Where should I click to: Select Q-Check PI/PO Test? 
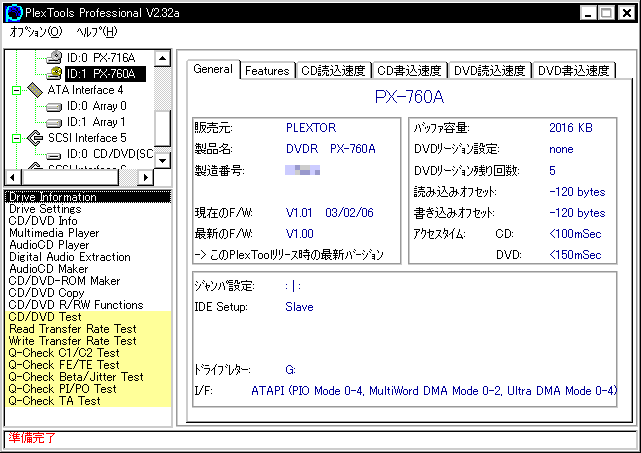88,389
